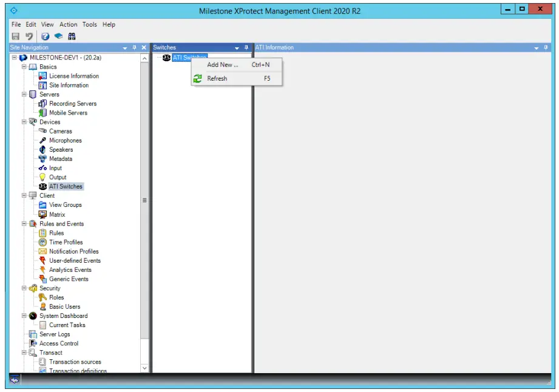Open the Action menu
559x392 pixels.
click(x=68, y=25)
